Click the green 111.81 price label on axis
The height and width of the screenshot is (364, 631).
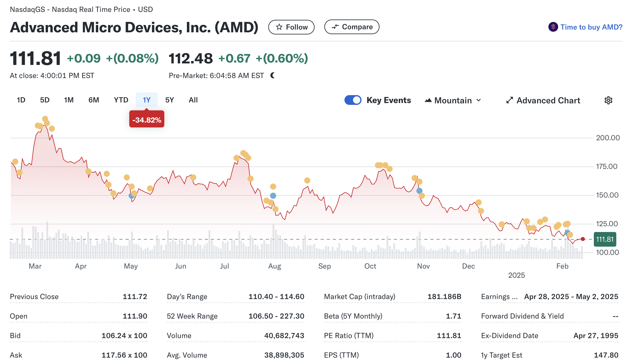click(x=605, y=239)
